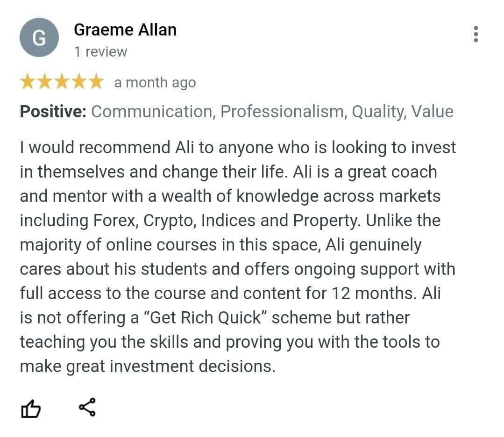Click the grey G profile avatar
The width and height of the screenshot is (504, 437).
[x=39, y=37]
